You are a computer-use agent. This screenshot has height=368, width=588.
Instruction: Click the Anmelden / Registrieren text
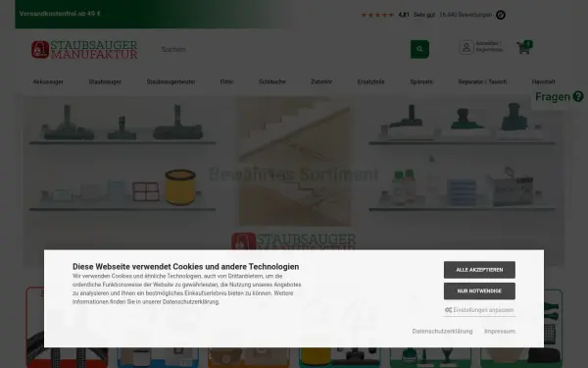coord(489,46)
